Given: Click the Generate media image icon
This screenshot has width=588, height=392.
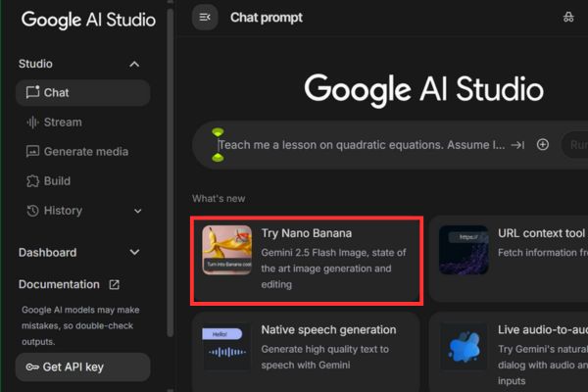Looking at the screenshot, I should click(32, 152).
